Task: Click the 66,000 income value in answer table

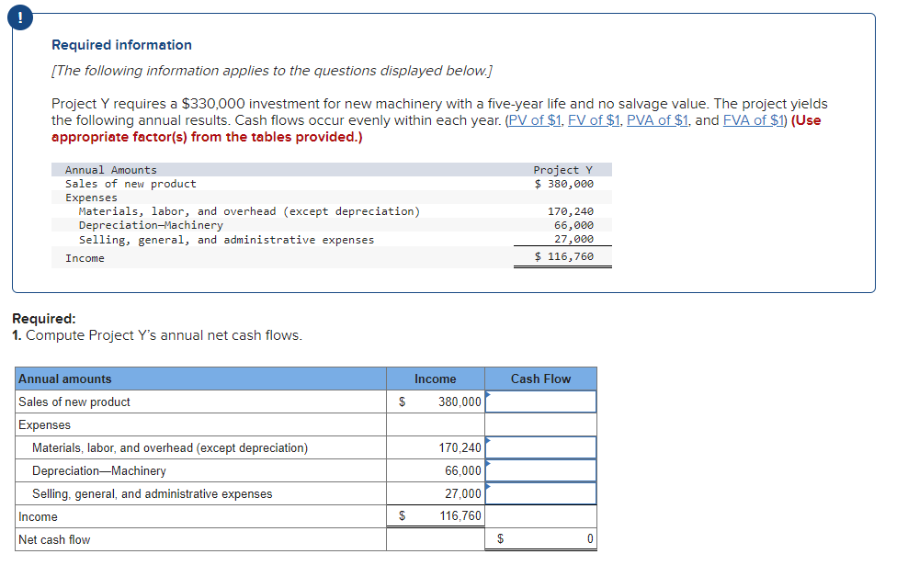Action: [x=462, y=470]
